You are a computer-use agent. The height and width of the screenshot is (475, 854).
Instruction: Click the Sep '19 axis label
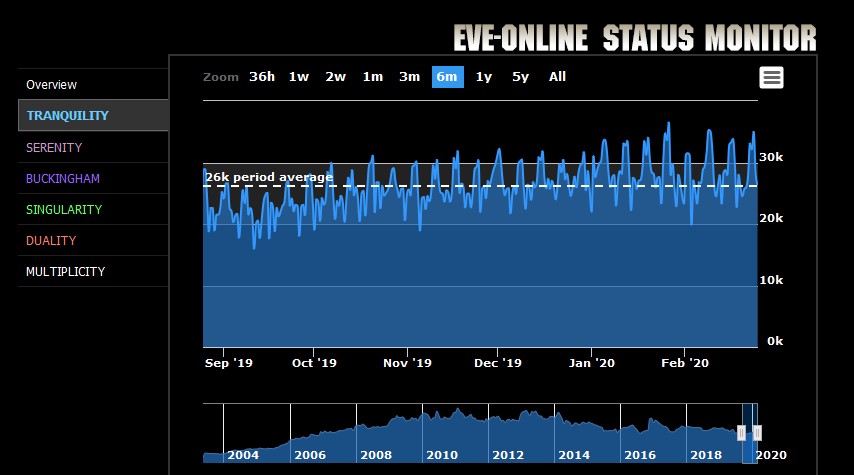(229, 363)
